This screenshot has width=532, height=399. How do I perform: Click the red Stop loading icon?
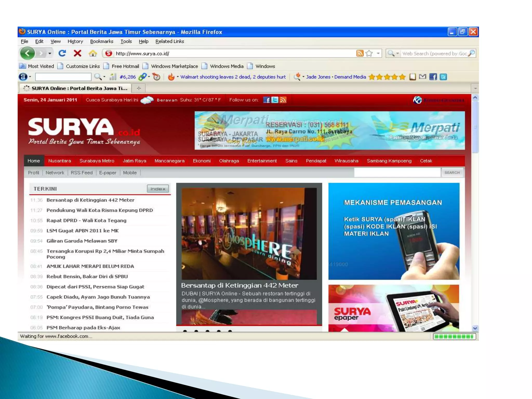(77, 53)
